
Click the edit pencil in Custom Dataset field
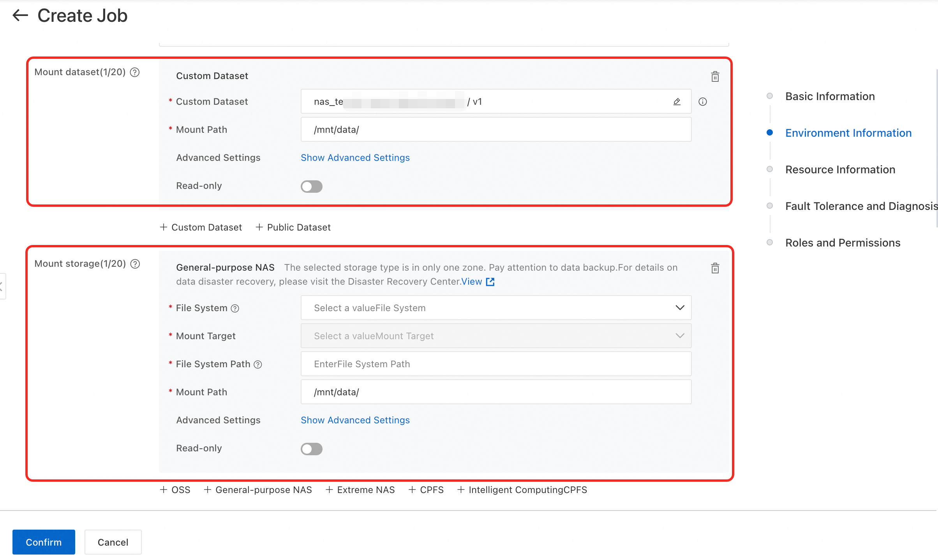(677, 102)
